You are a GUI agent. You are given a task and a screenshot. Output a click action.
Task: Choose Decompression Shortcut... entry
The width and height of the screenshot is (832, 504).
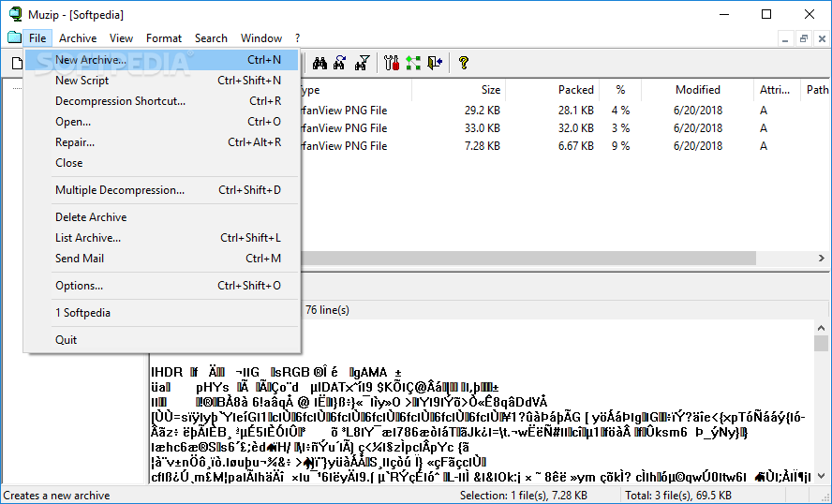(x=162, y=101)
